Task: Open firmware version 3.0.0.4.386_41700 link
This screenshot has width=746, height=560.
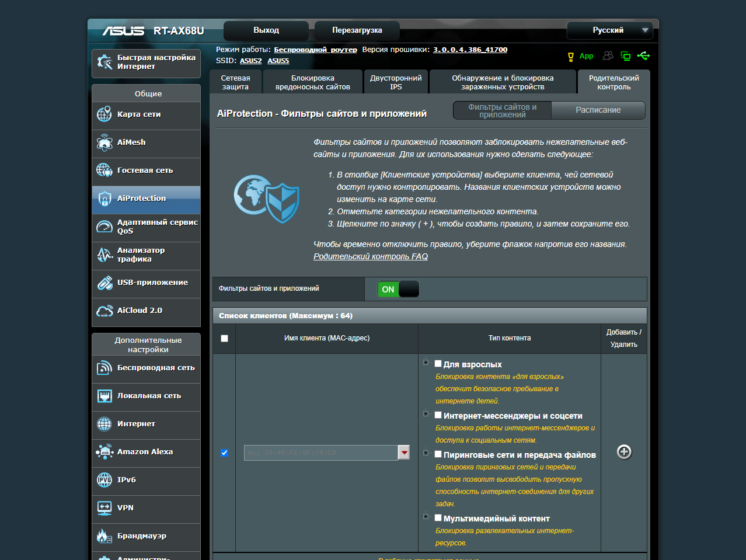Action: 470,50
